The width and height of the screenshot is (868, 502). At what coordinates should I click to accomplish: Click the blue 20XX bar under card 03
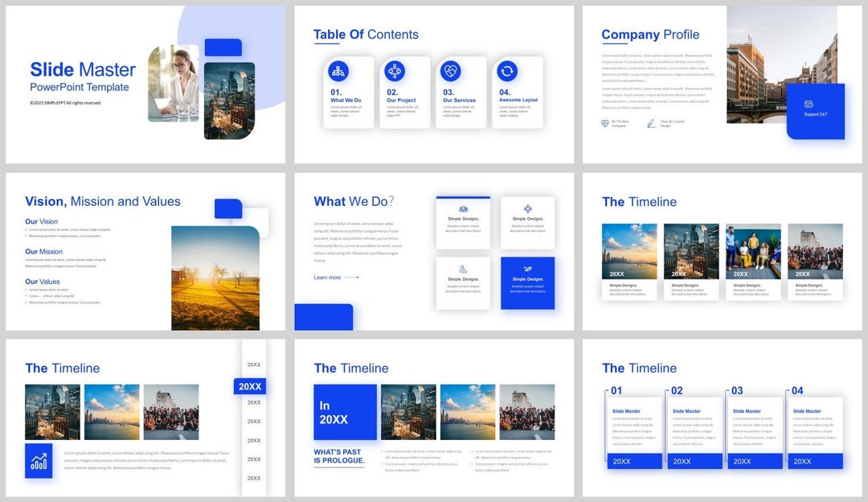click(x=755, y=461)
